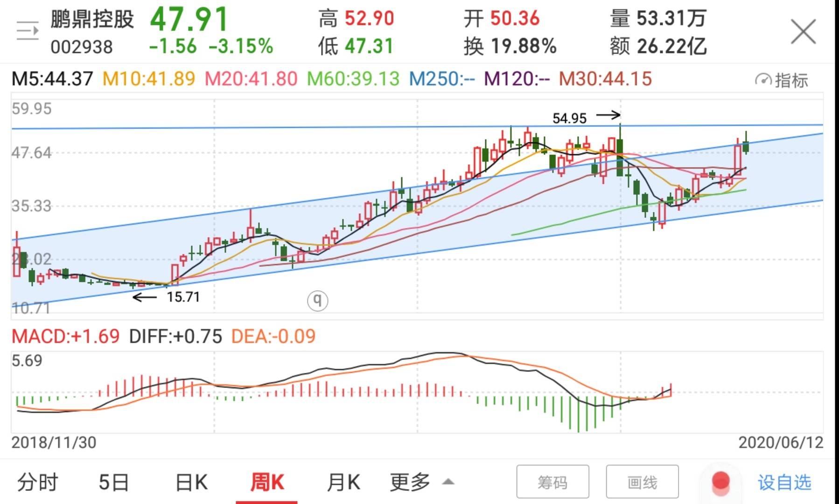Screen dimensions: 839x504
Task: Tap the start date 2018/11/30
Action: coord(54,442)
